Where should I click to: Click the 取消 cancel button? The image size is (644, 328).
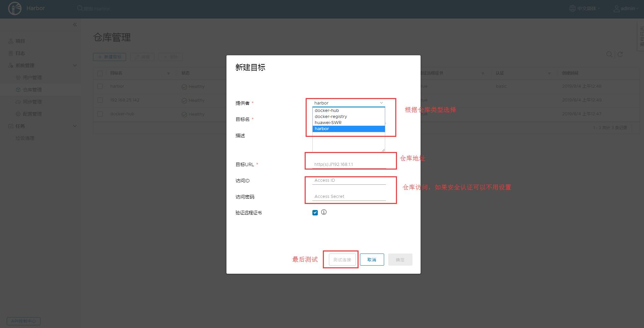point(372,260)
